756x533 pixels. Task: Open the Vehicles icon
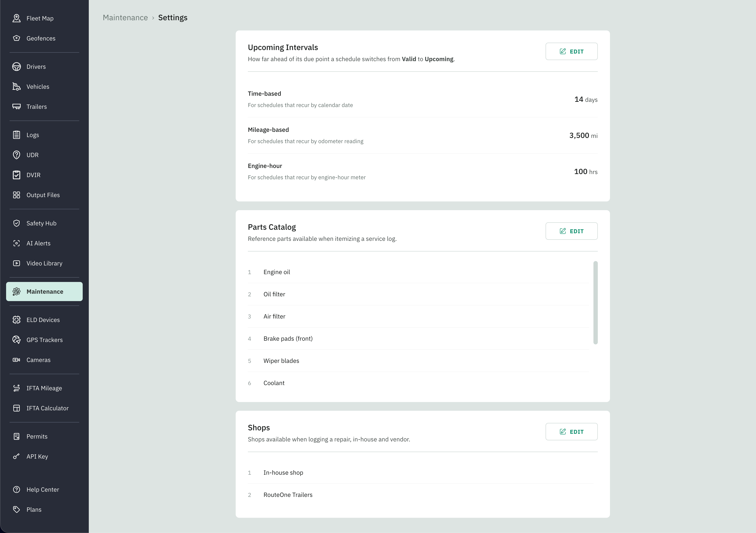pos(17,87)
